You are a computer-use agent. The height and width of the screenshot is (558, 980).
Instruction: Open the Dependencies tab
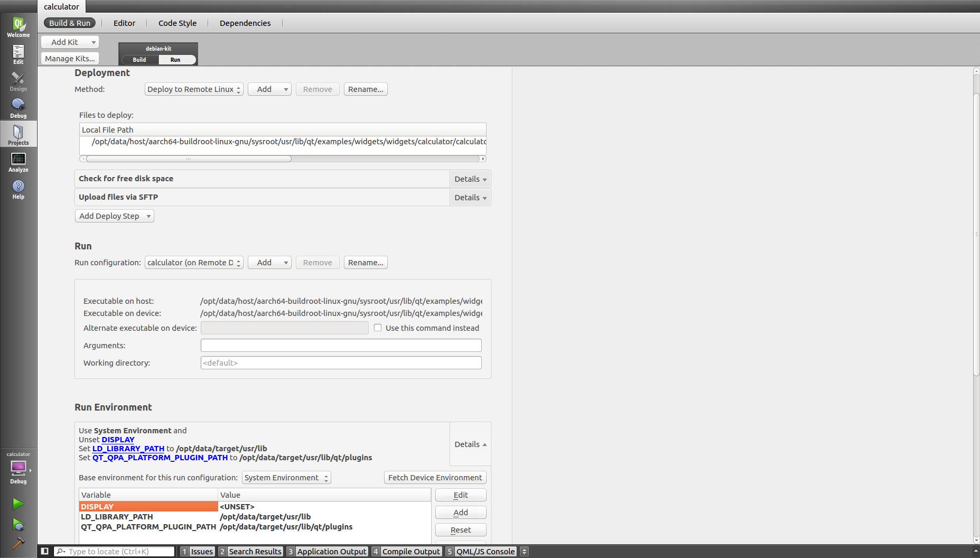tap(245, 23)
